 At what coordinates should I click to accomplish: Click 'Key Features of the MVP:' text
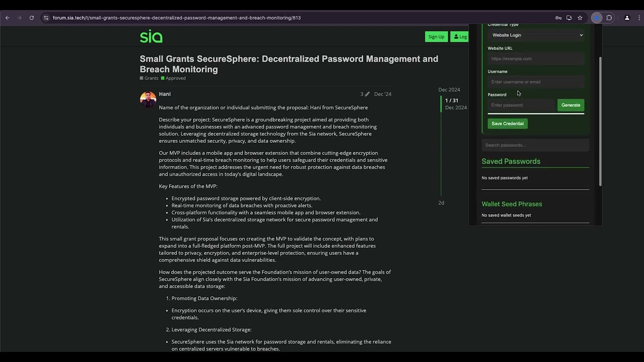pyautogui.click(x=188, y=186)
